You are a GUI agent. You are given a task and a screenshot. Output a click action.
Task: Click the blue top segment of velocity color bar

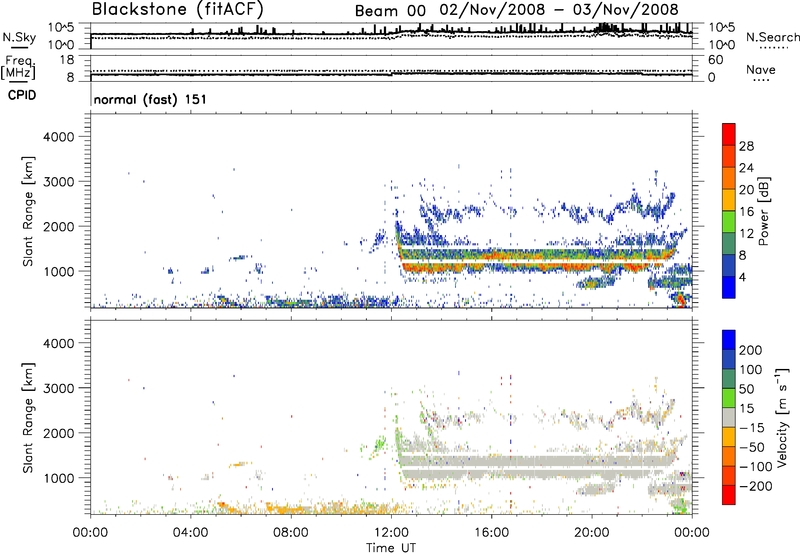coord(729,340)
